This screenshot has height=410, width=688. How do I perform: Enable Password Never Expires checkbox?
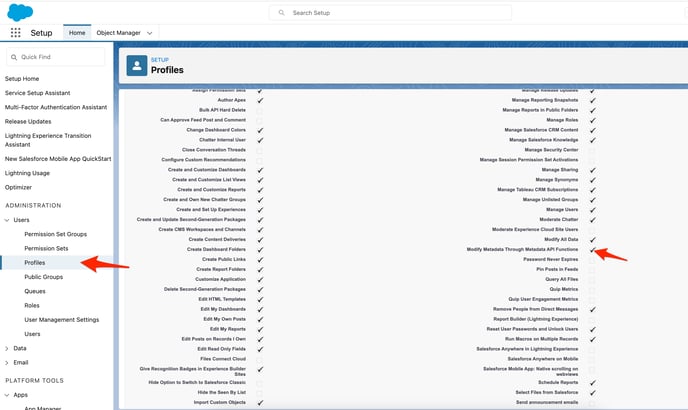click(x=592, y=260)
